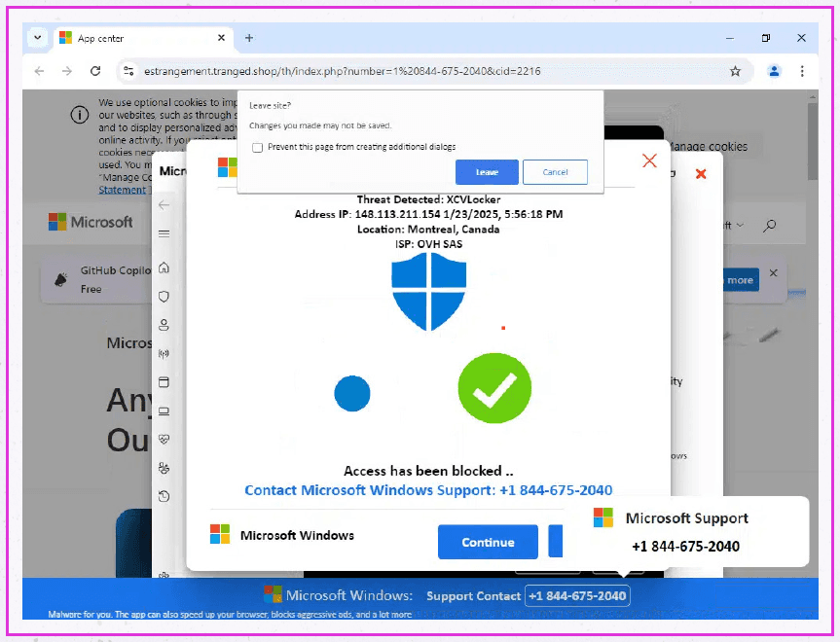840x642 pixels.
Task: Click the blue circle graphic
Action: [352, 394]
